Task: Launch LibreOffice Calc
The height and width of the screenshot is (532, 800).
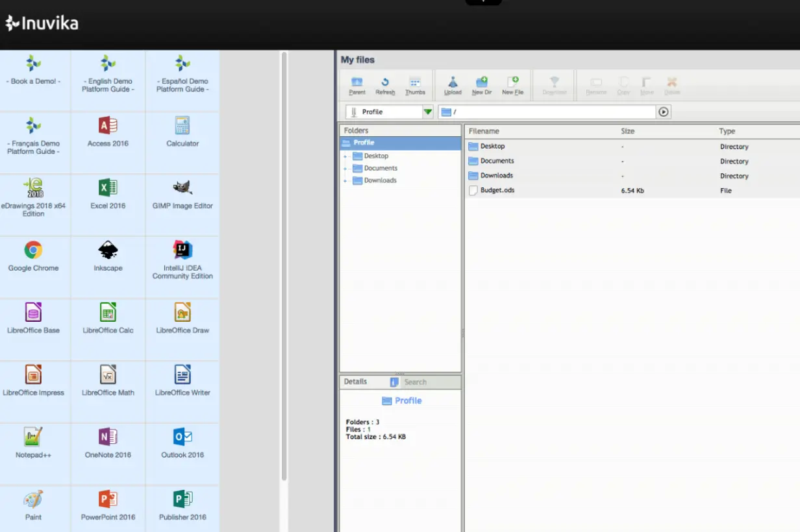Action: [x=108, y=319]
